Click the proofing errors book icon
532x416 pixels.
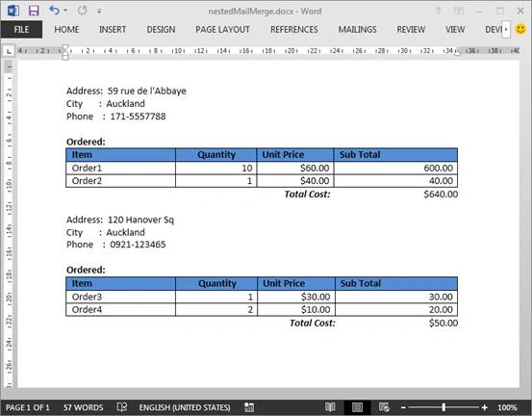tap(122, 406)
